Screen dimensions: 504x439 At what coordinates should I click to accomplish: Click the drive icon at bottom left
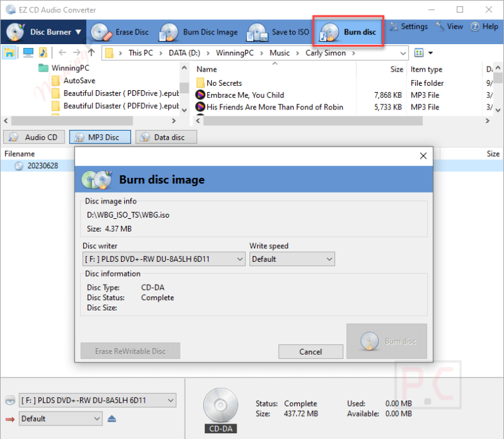point(10,400)
